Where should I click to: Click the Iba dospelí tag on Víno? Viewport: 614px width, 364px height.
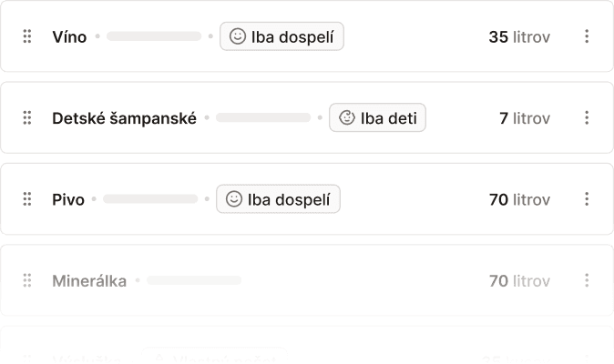click(281, 36)
